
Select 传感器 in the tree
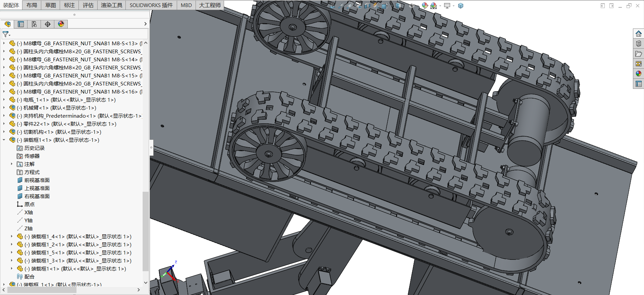(32, 156)
